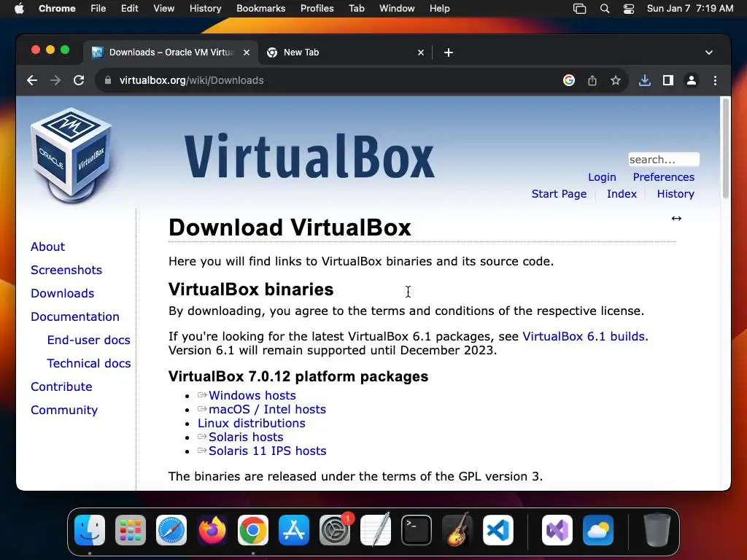
Task: Open Community in the sidebar
Action: point(64,410)
